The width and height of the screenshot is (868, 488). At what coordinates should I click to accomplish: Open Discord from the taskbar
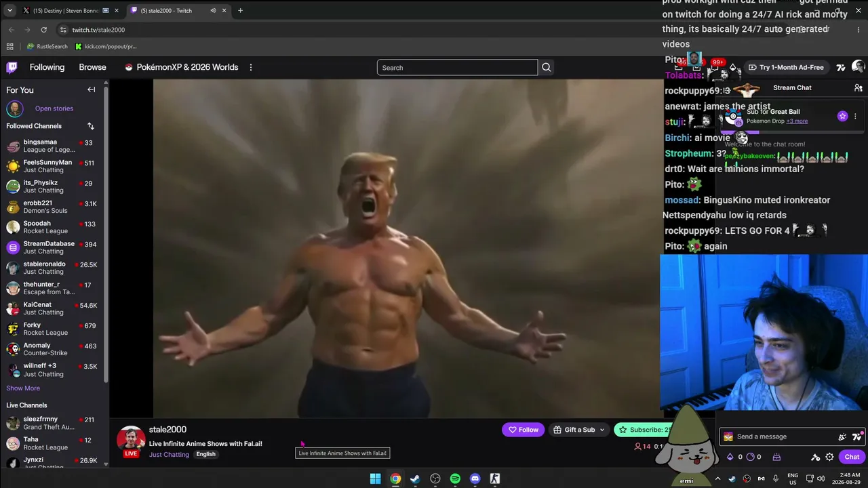pyautogui.click(x=475, y=479)
